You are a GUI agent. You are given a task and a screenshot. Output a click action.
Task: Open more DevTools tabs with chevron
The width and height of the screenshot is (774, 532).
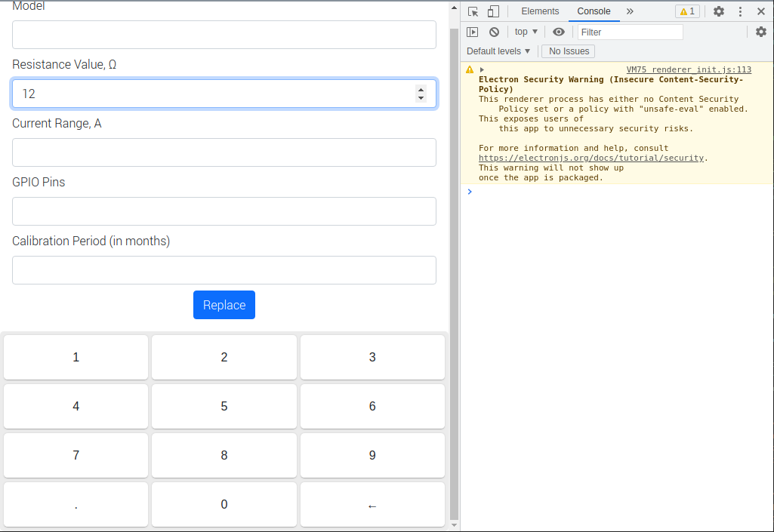630,11
